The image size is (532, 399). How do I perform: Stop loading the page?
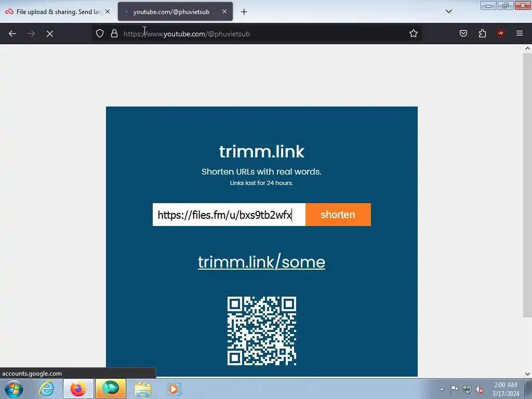pos(50,34)
